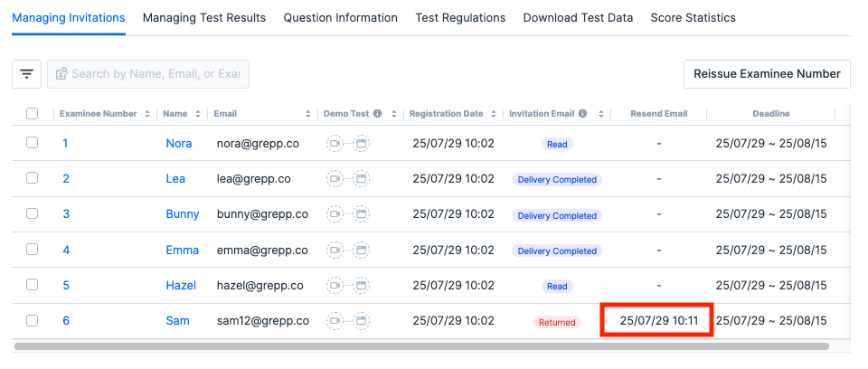Click Emma's demo test camera icon

point(335,251)
